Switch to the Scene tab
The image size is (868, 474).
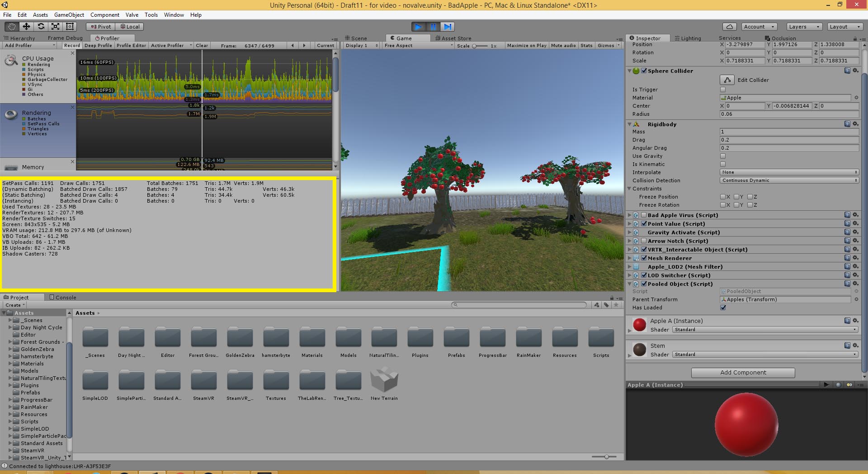point(356,38)
